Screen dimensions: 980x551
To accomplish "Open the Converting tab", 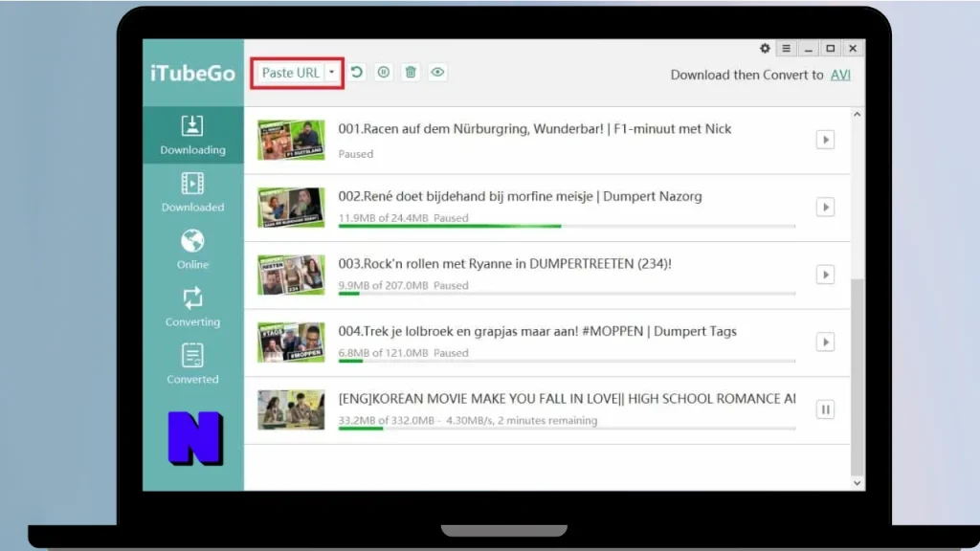I will click(x=192, y=307).
